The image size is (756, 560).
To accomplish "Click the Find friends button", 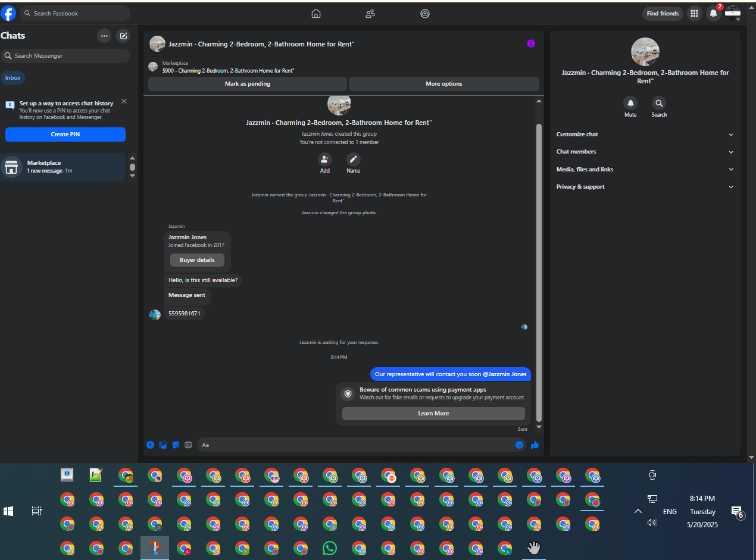I will tap(663, 14).
